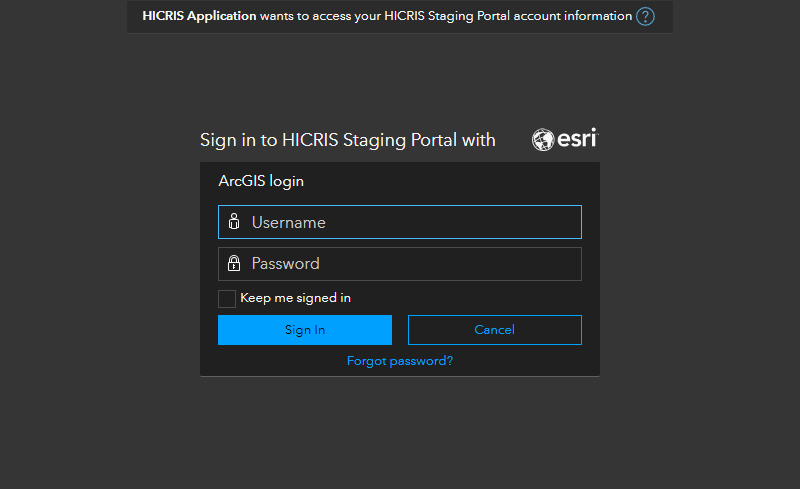Screen dimensions: 800x489
Task: Enable the Keep me signed in checkbox
Action: click(x=227, y=299)
